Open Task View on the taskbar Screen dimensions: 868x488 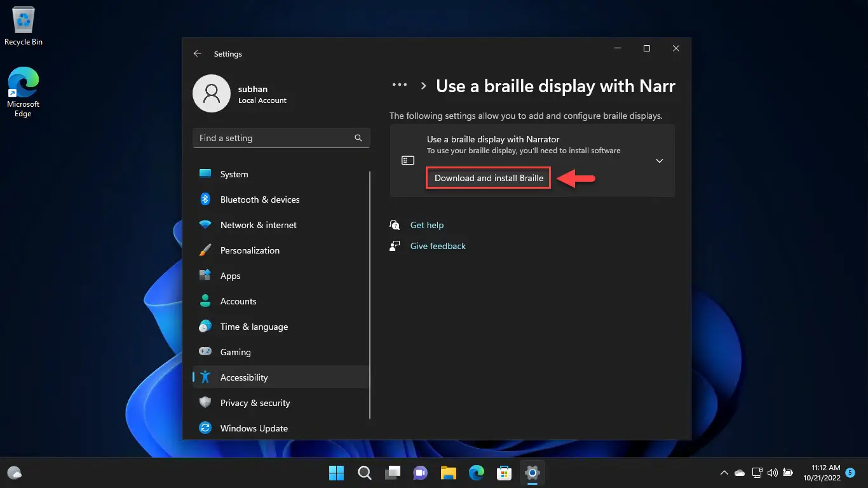pyautogui.click(x=393, y=473)
